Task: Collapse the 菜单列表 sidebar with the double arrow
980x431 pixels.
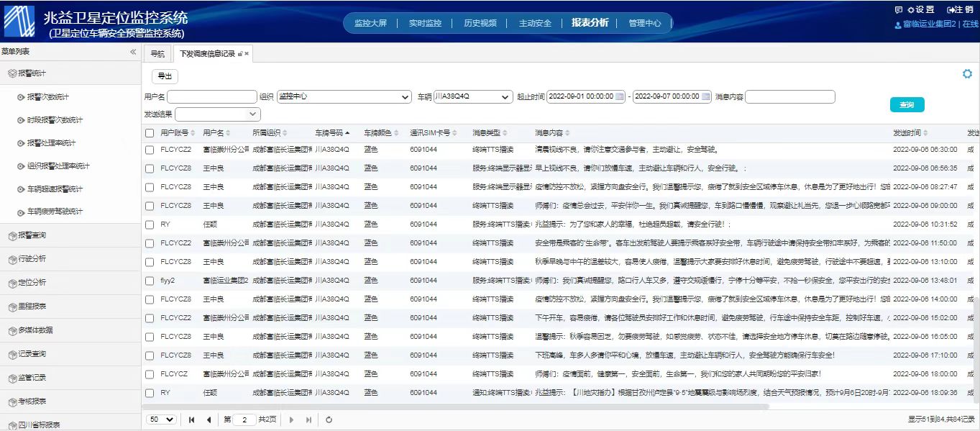Action: tap(133, 52)
